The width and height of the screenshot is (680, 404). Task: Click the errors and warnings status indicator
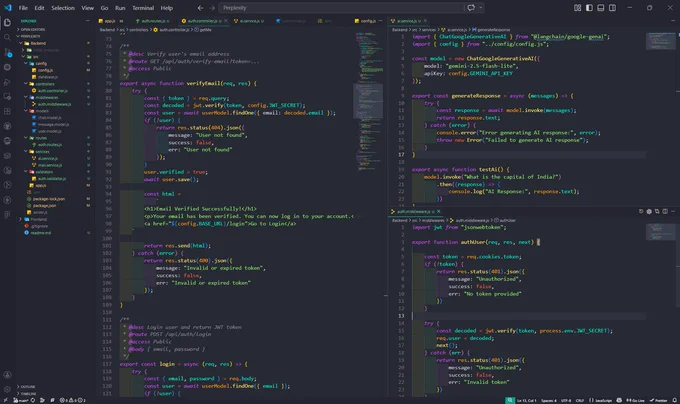click(72, 400)
